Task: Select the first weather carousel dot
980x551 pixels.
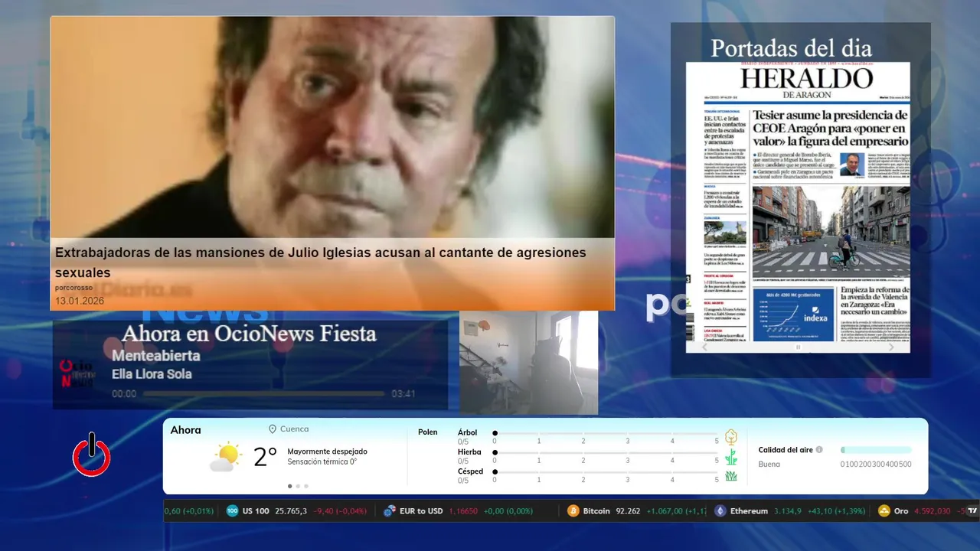Action: 289,486
